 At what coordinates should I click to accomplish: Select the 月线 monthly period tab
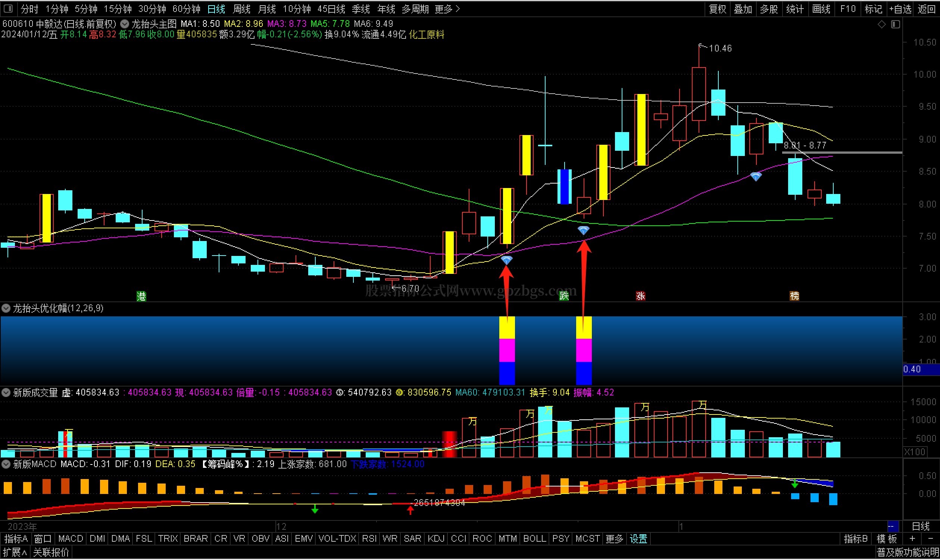pyautogui.click(x=267, y=9)
